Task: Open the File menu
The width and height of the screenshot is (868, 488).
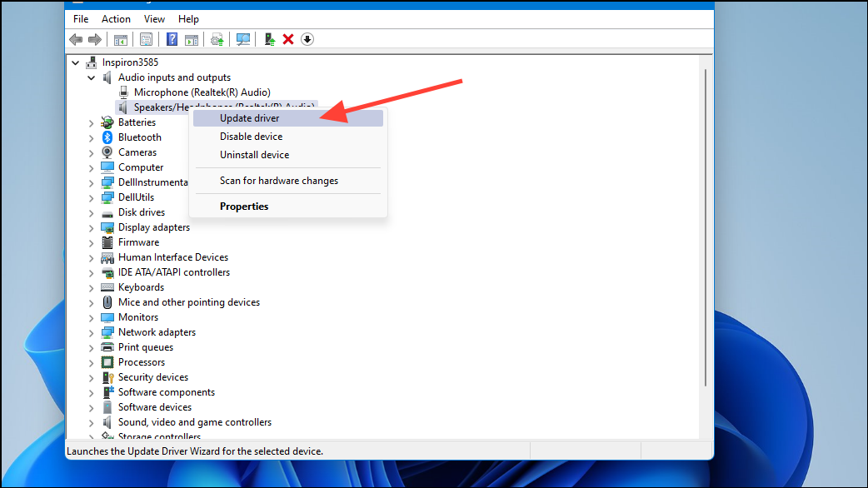Action: point(81,19)
